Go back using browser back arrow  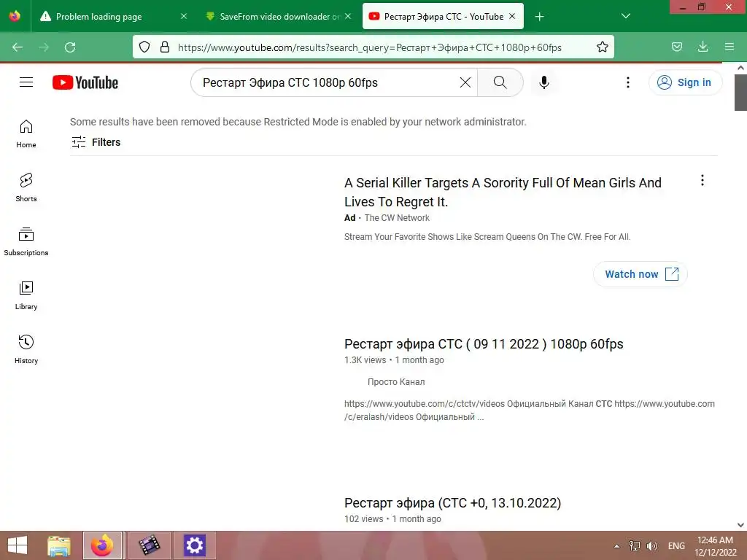[18, 47]
